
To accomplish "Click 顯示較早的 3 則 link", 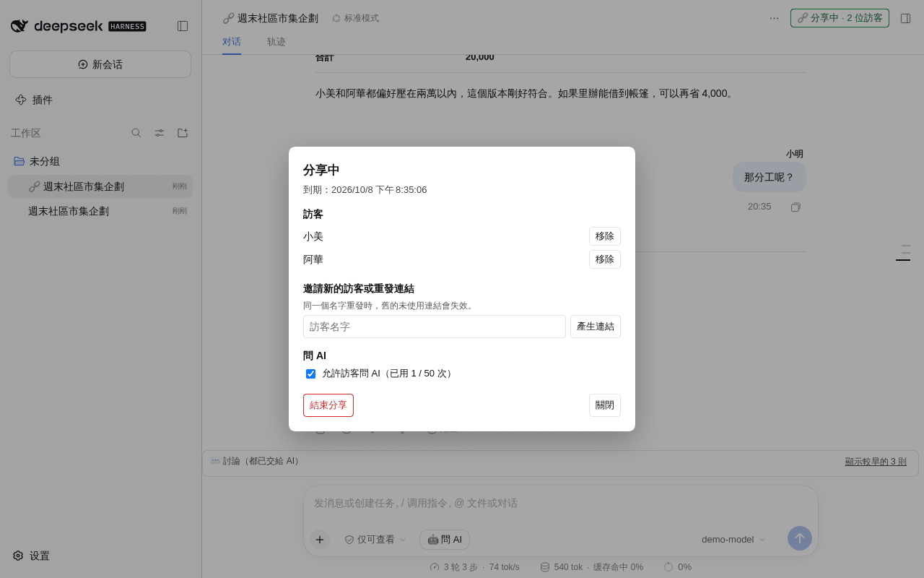I will [x=876, y=462].
